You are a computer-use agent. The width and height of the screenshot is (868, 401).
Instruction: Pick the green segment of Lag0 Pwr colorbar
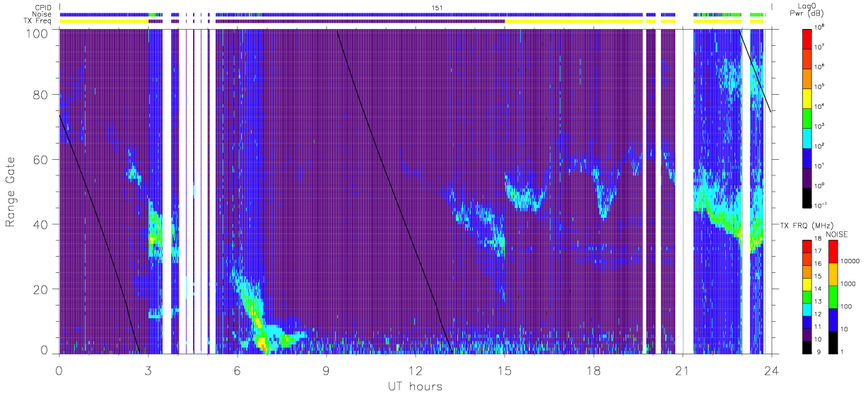tap(807, 118)
